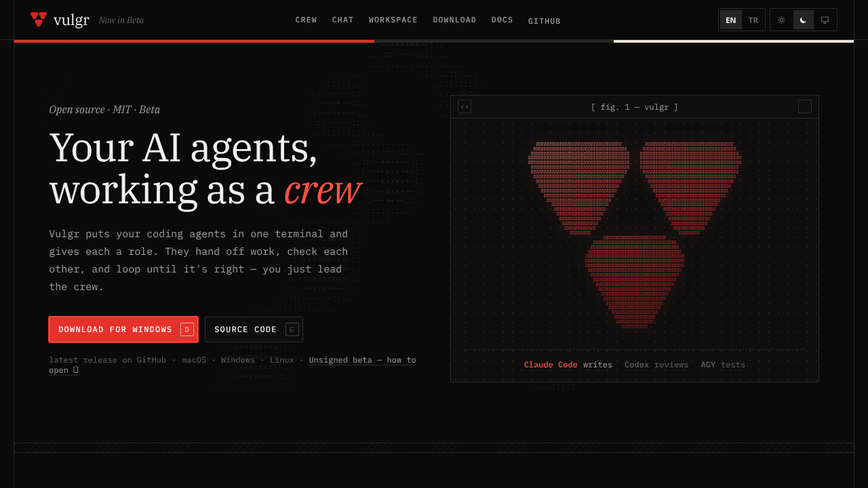Click Download for Windows button
The height and width of the screenshot is (488, 868).
click(x=123, y=329)
